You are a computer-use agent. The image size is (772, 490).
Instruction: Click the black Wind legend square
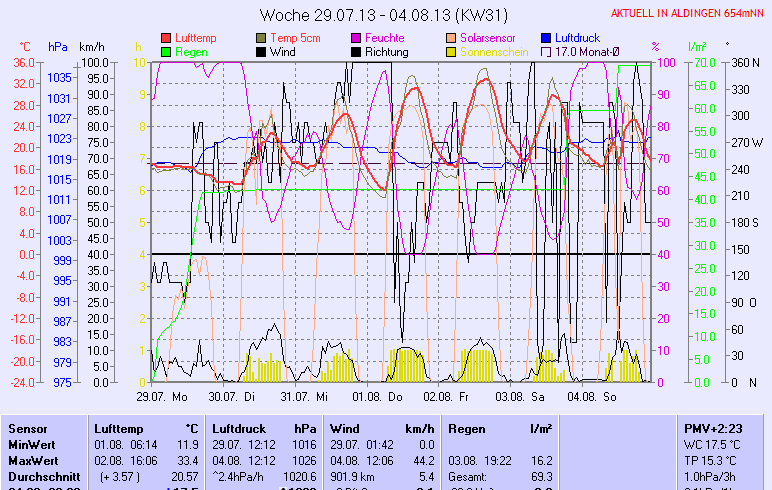[262, 51]
